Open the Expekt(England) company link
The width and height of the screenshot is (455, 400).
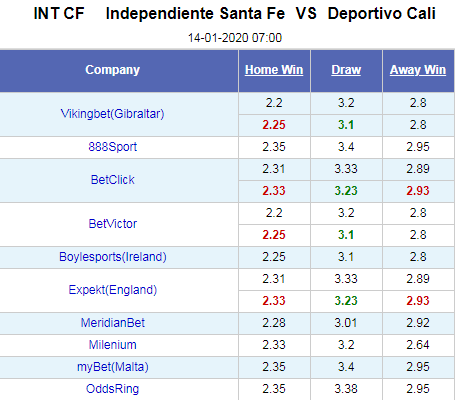(113, 290)
